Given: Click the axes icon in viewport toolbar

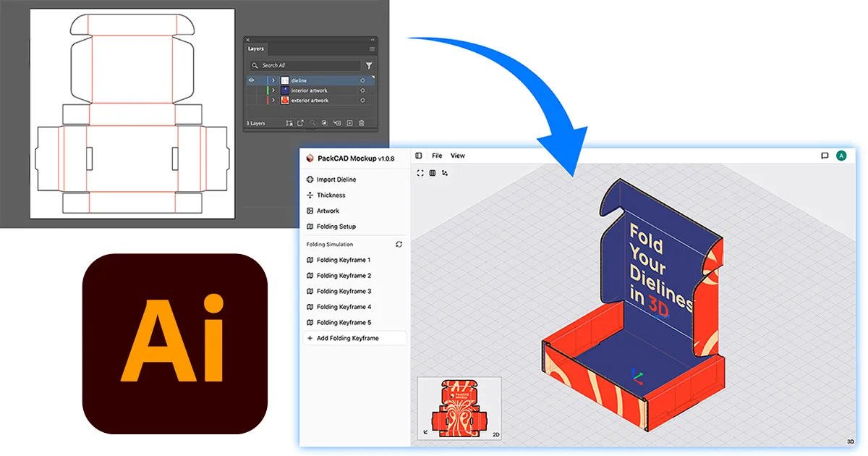Looking at the screenshot, I should tap(445, 173).
